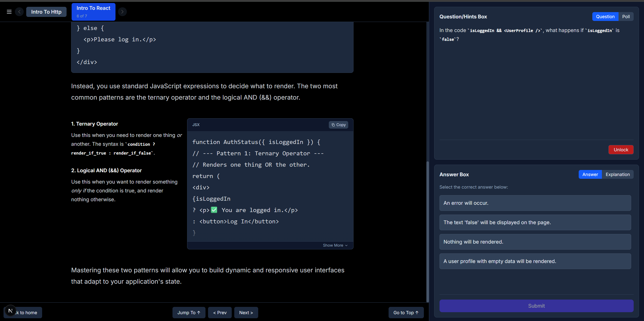Viewport: 644px width, 321px height.
Task: Click the previous lesson chevron arrow
Action: pos(19,12)
